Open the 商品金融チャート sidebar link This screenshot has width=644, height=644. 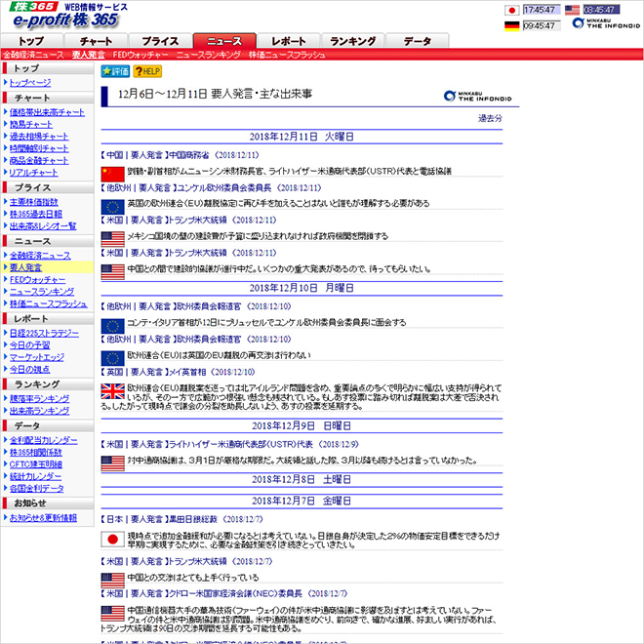tap(39, 161)
